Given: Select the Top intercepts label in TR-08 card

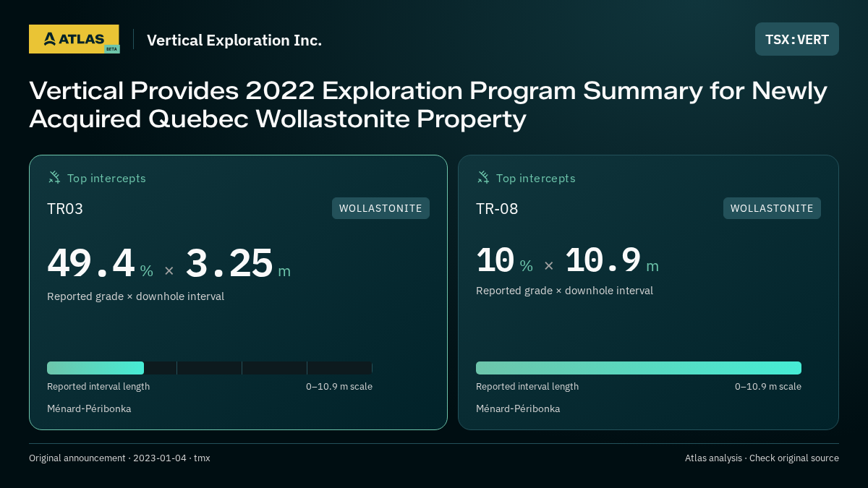Looking at the screenshot, I should point(535,178).
